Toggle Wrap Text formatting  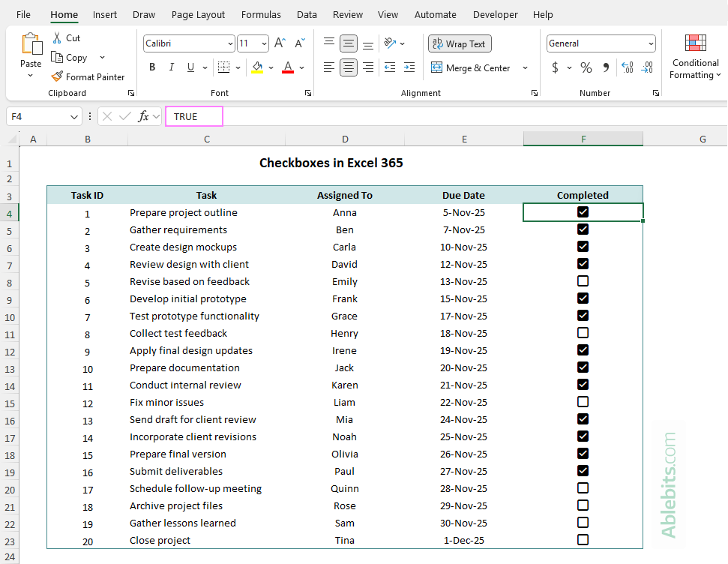[459, 43]
